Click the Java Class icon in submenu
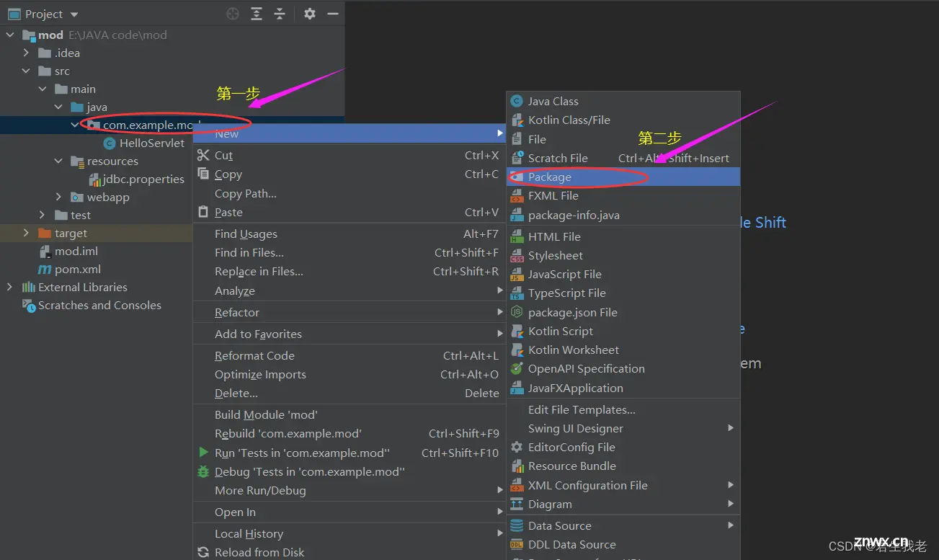 516,101
